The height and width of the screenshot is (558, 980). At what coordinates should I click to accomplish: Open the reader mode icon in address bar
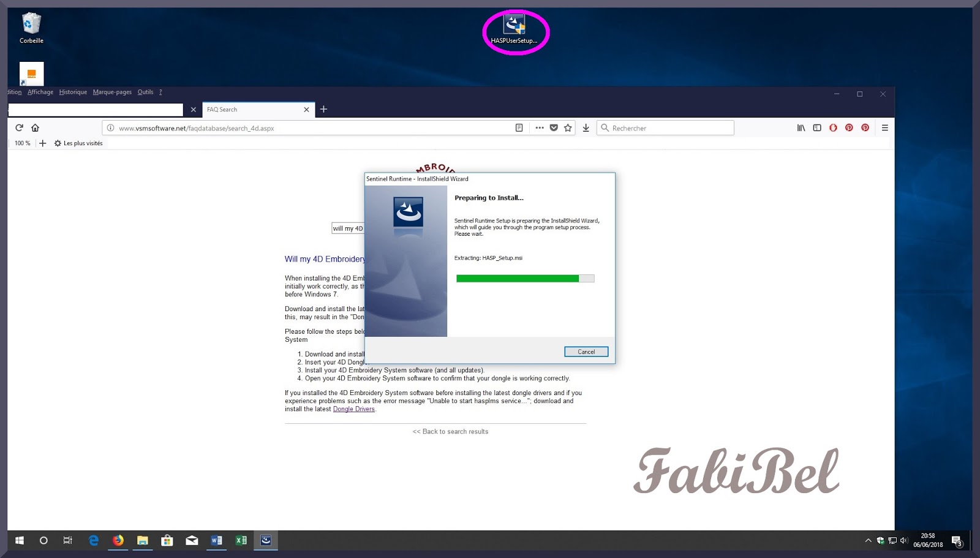pyautogui.click(x=519, y=127)
